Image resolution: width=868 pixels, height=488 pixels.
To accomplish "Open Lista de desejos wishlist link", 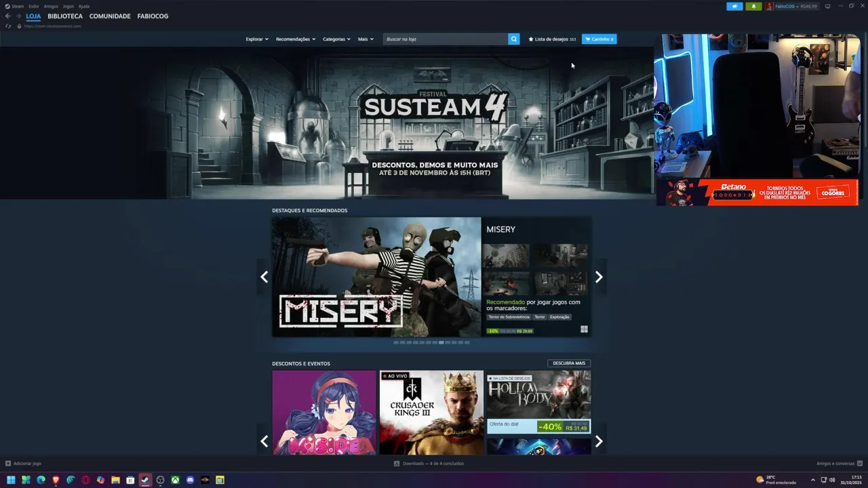I will coord(552,39).
